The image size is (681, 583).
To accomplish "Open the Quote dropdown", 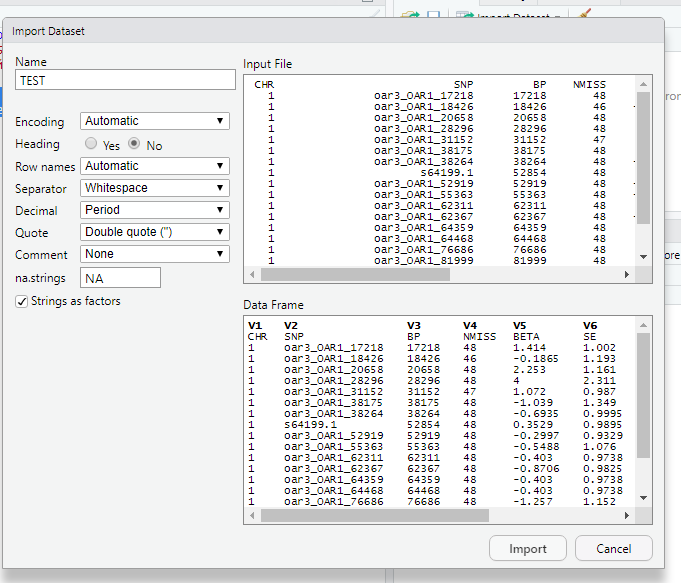I will tap(155, 232).
